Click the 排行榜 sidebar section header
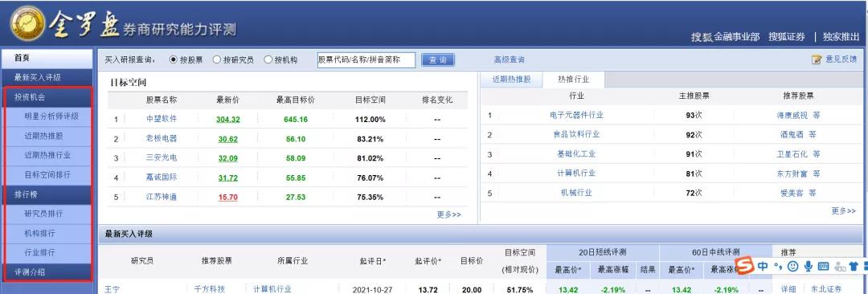This screenshot has height=294, width=868. click(48, 194)
